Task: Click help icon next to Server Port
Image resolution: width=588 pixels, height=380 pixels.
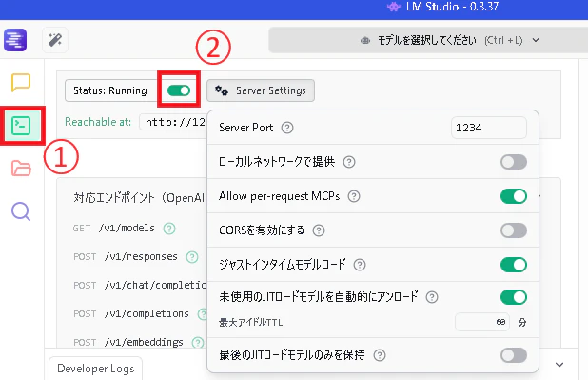Action: [287, 128]
